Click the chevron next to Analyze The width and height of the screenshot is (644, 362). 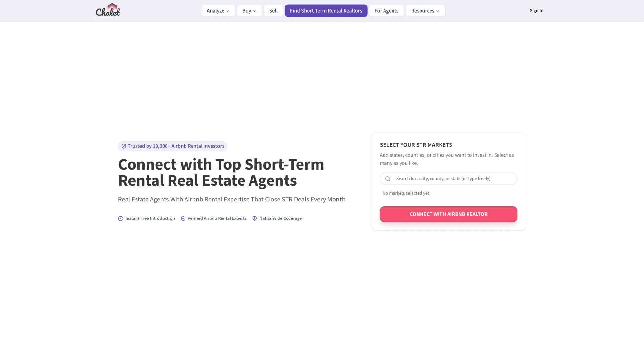228,11
